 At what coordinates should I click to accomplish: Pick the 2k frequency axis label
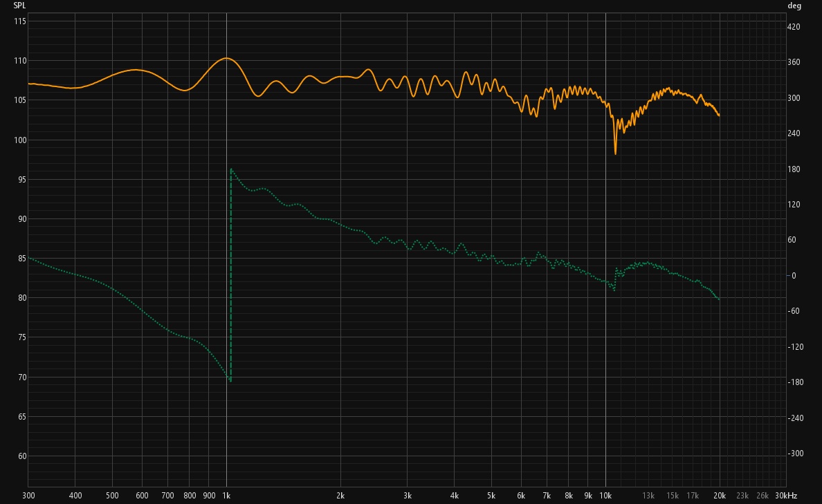click(340, 496)
